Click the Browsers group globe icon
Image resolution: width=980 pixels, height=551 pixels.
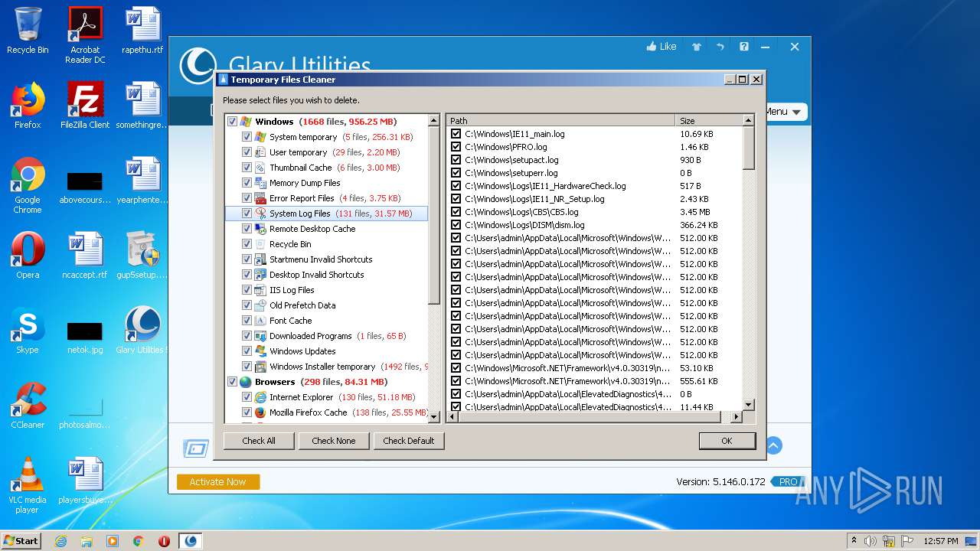click(246, 382)
